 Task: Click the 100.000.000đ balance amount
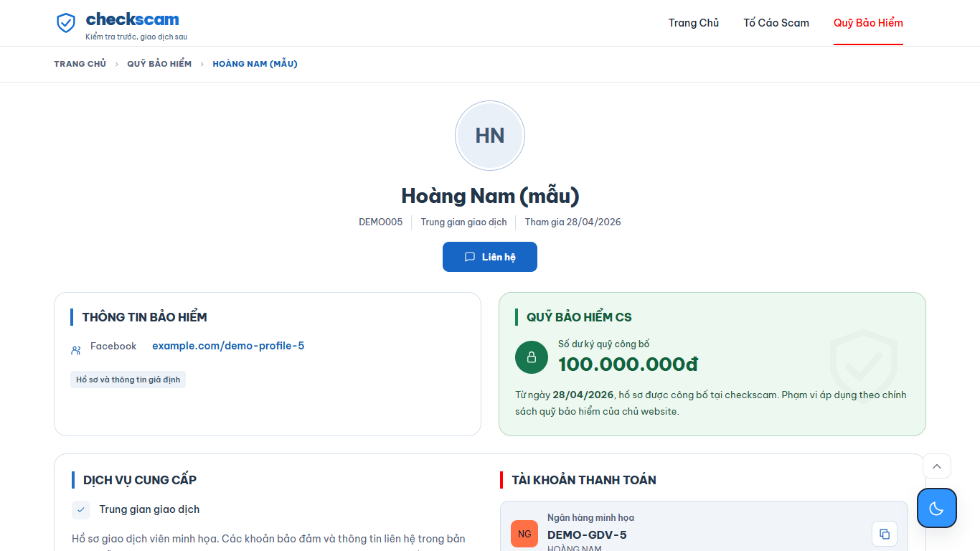coord(628,364)
